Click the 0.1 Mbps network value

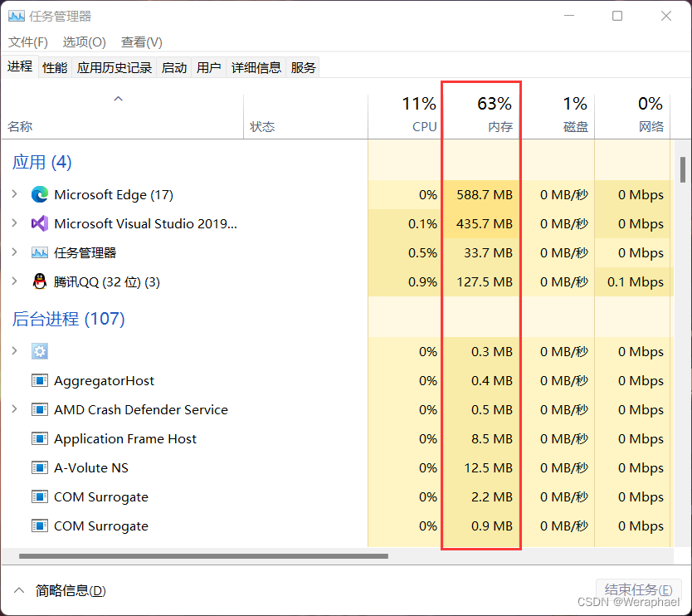coord(635,281)
